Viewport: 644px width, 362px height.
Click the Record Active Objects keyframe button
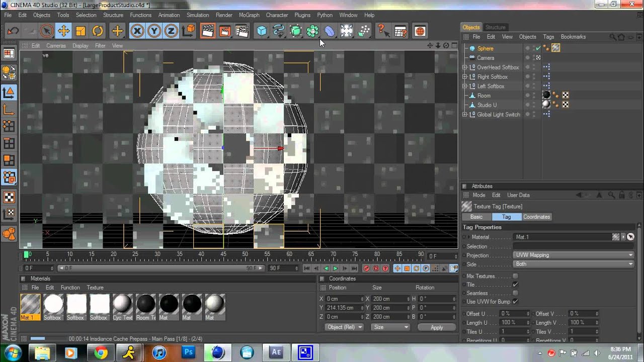366,268
